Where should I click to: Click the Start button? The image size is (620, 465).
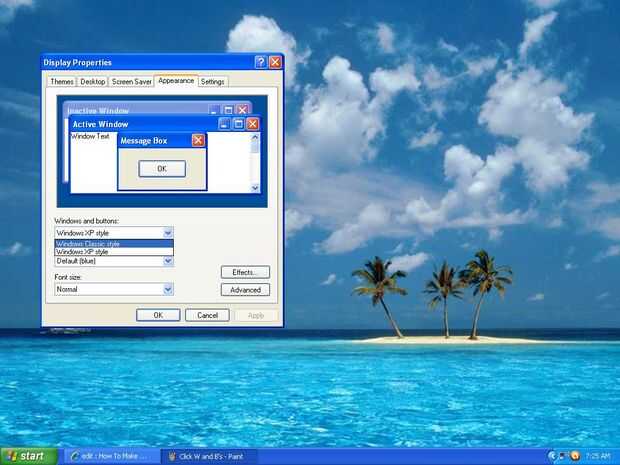28,456
